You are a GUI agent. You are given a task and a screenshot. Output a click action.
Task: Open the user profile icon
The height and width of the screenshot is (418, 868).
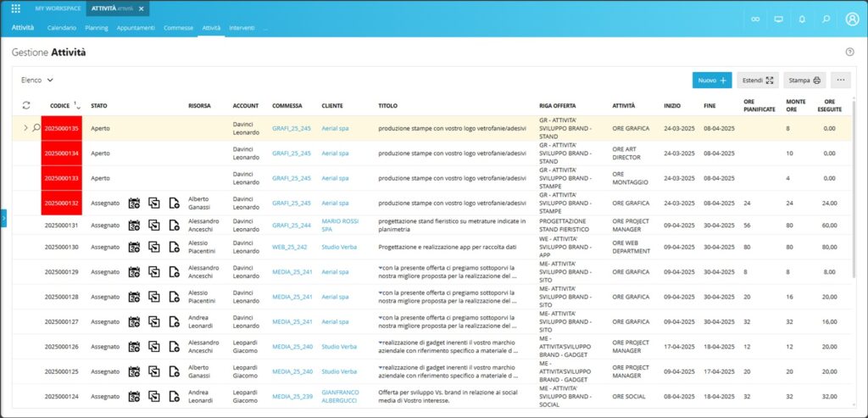852,19
